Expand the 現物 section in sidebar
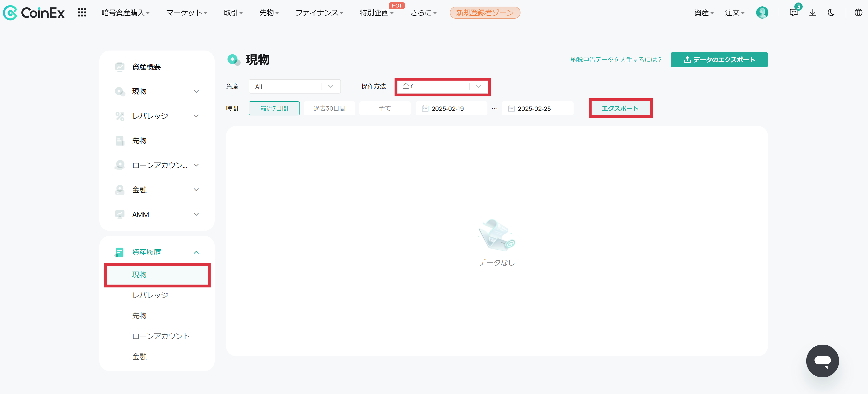Viewport: 868px width, 394px height. [x=196, y=92]
